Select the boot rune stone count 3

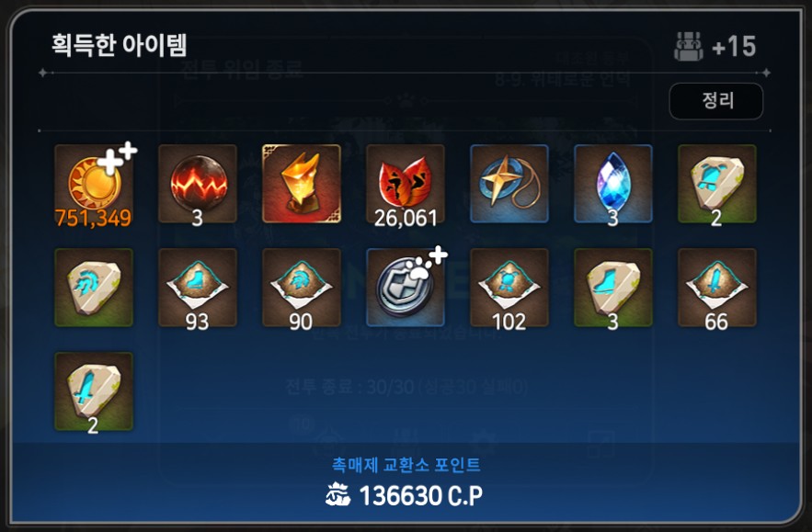(x=613, y=288)
